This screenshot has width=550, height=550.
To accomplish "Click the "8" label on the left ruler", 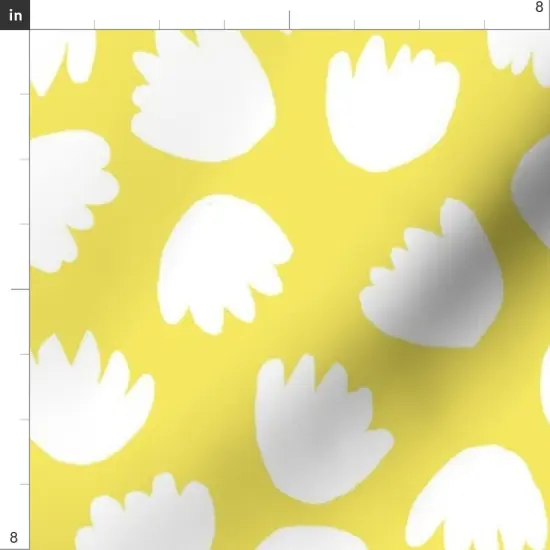I will coord(13,537).
